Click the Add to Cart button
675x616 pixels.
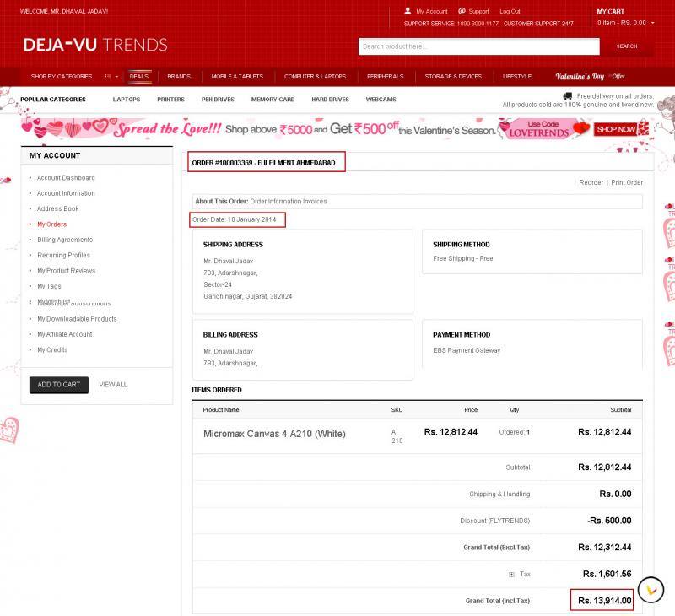pos(58,385)
